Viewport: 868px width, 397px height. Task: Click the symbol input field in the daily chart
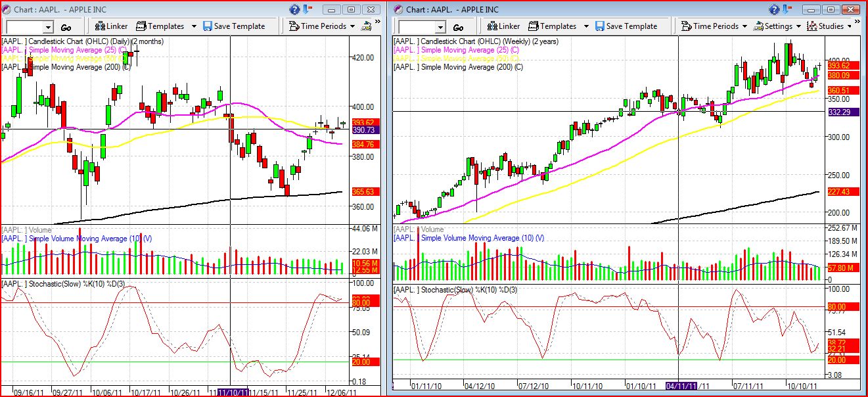[x=24, y=27]
